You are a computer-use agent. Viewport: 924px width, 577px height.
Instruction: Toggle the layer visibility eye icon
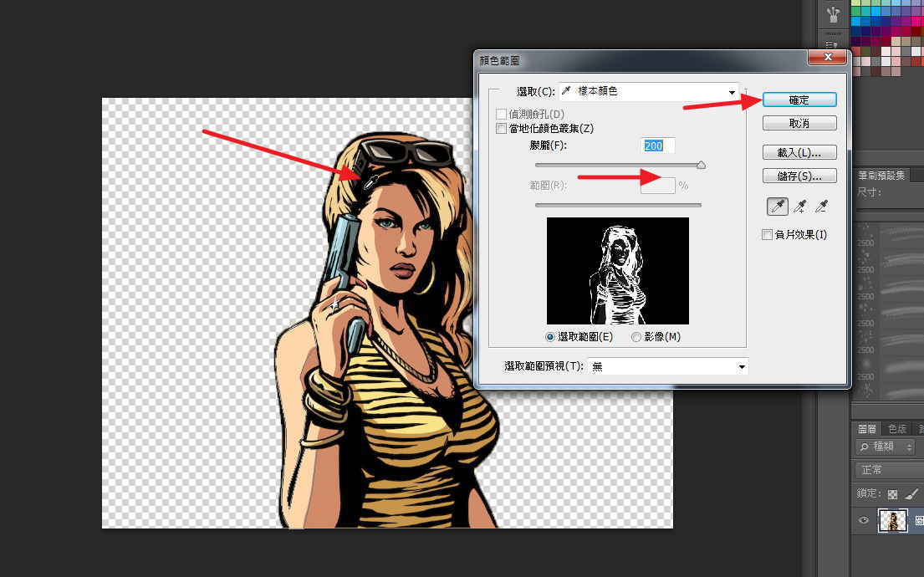coord(863,520)
